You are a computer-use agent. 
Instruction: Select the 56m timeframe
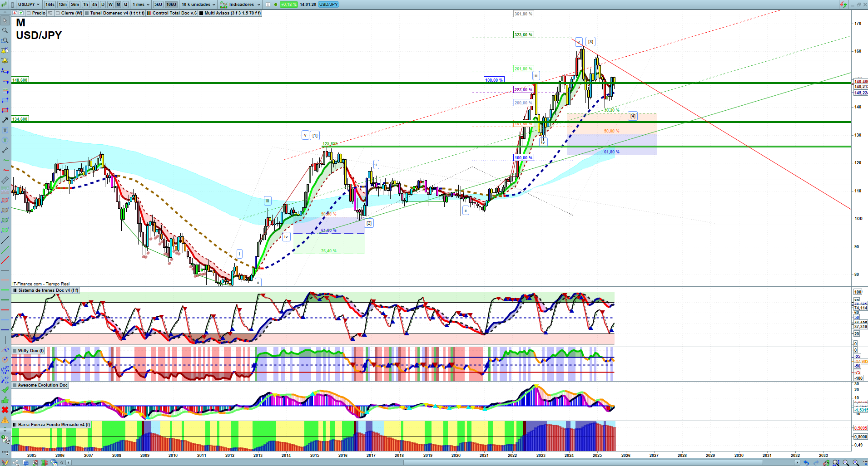click(x=75, y=5)
